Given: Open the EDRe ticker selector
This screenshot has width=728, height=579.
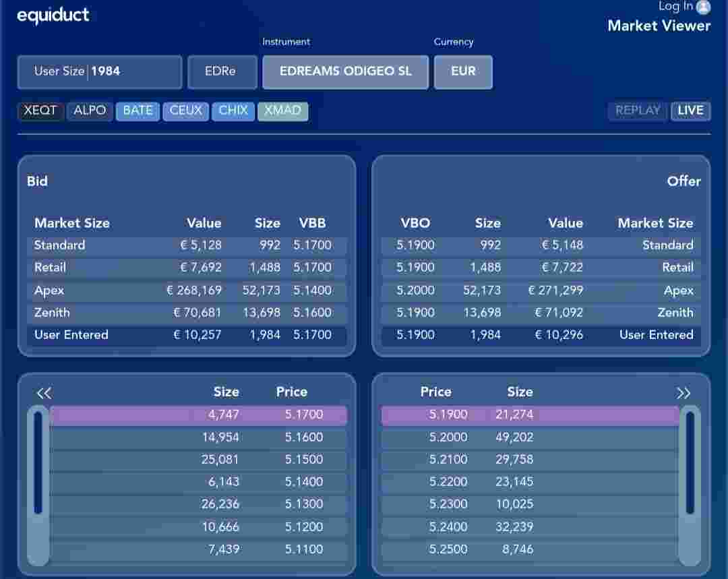Looking at the screenshot, I should 222,72.
